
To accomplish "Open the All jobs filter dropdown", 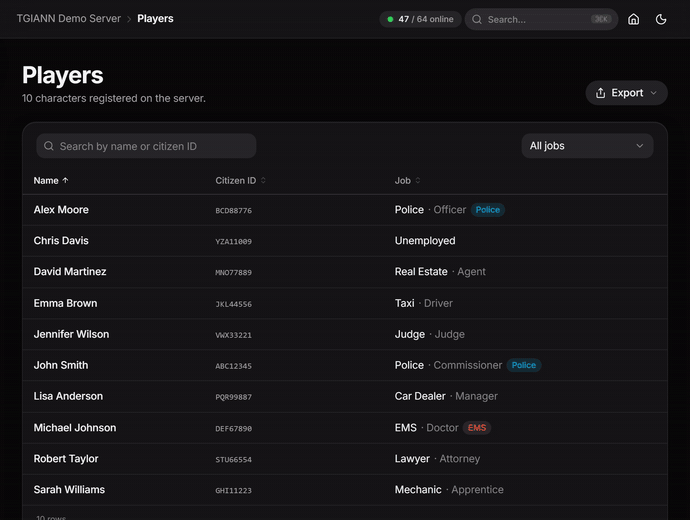I will point(587,146).
